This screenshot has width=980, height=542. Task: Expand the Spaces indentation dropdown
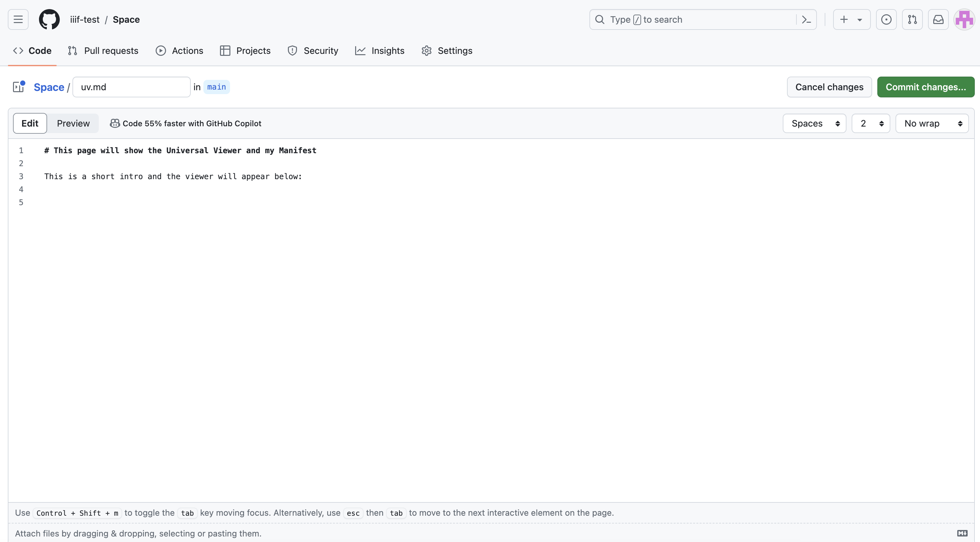click(814, 123)
